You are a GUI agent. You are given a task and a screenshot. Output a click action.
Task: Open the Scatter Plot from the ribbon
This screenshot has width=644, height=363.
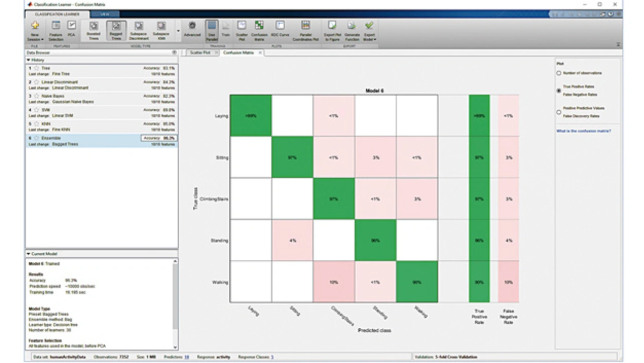click(x=242, y=30)
